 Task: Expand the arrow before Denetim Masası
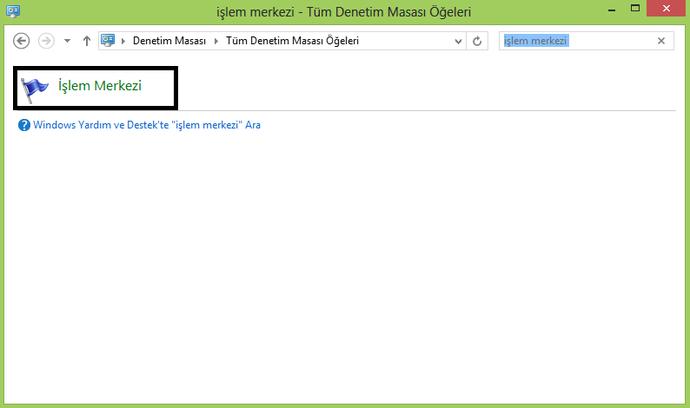pos(123,41)
